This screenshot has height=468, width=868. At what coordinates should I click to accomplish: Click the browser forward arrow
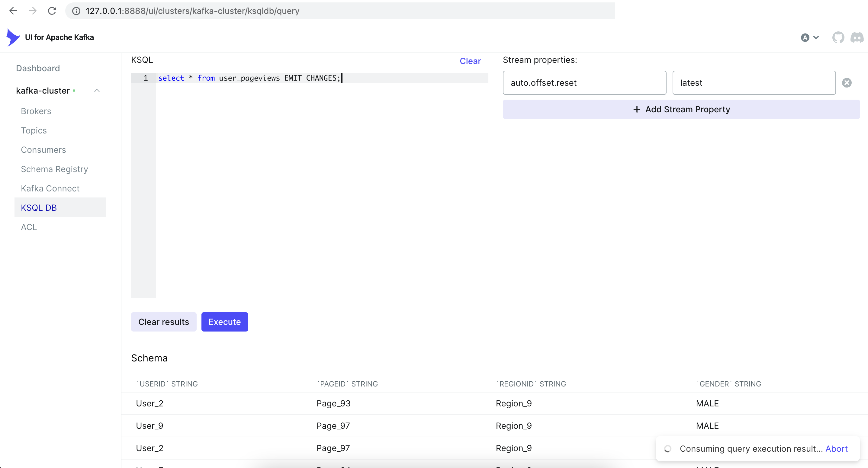[x=33, y=11]
